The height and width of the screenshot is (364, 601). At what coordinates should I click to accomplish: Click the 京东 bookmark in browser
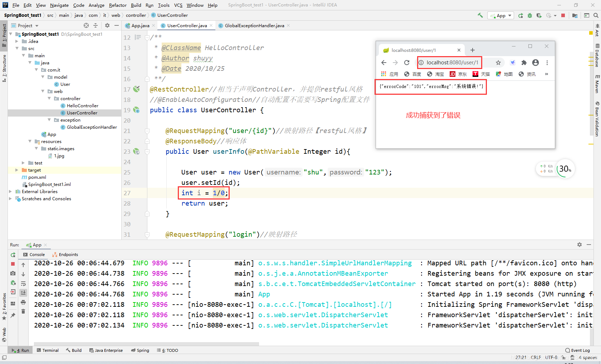[x=458, y=74]
